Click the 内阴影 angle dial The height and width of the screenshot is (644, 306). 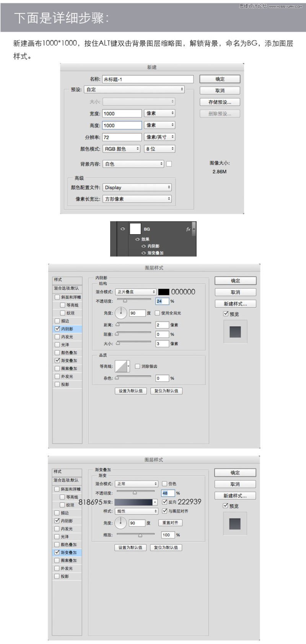(x=121, y=313)
